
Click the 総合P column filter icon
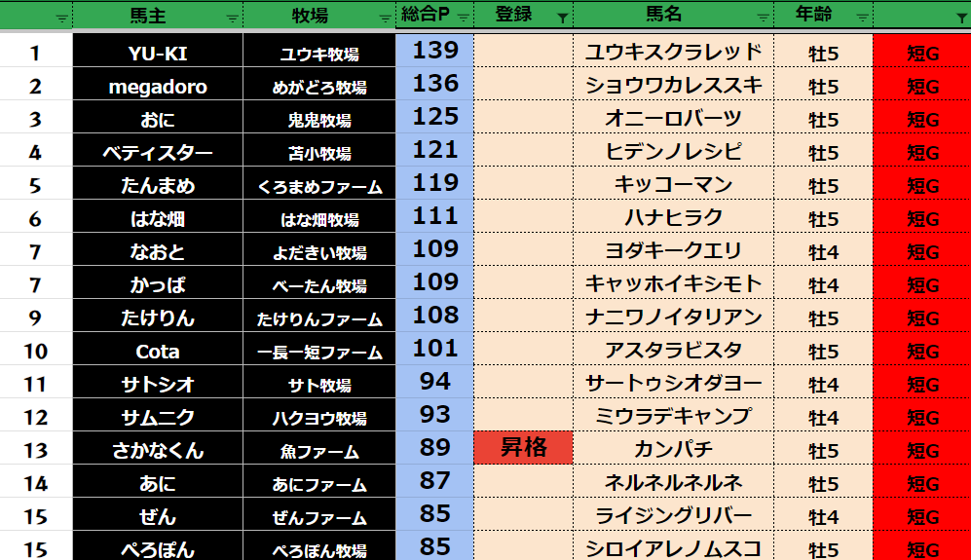(462, 18)
